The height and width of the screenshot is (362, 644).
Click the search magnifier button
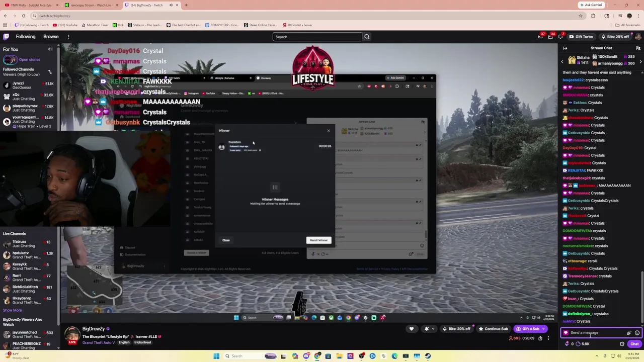tap(367, 37)
